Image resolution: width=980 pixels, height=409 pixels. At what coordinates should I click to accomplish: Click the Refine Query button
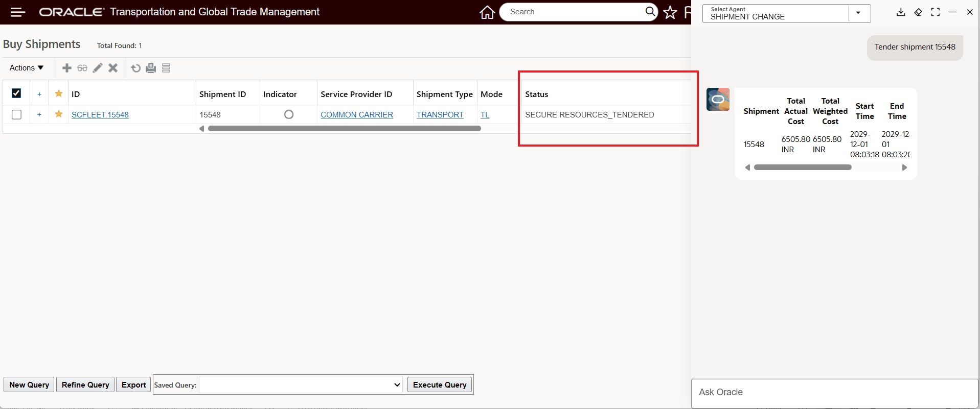pyautogui.click(x=85, y=384)
